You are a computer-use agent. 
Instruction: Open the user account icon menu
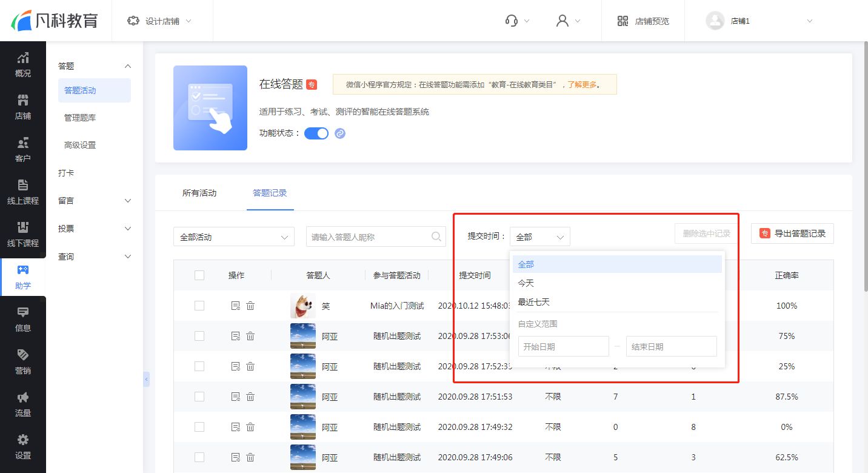tap(568, 21)
